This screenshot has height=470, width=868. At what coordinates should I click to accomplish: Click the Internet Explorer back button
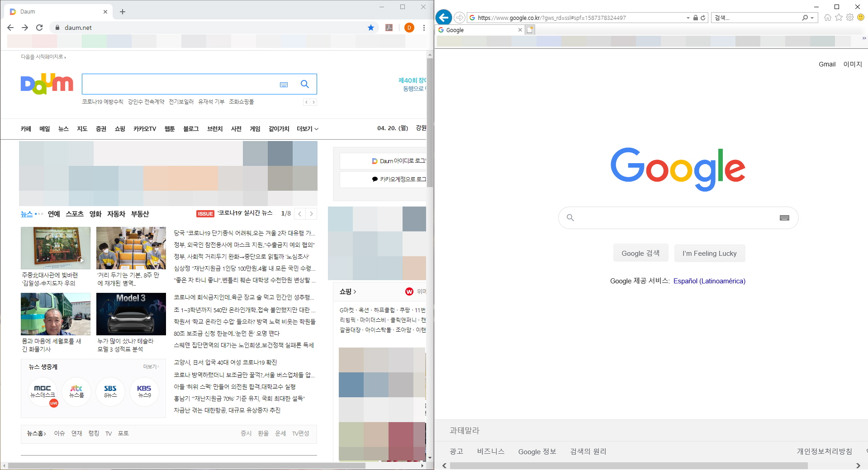[444, 18]
